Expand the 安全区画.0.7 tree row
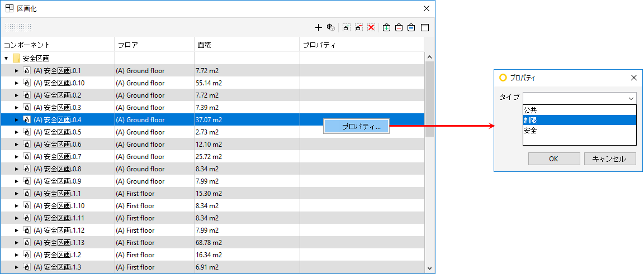This screenshot has height=274, width=644. 16,157
